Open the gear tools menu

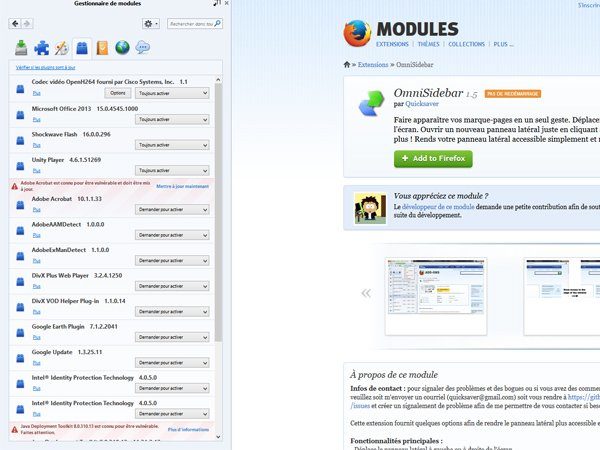pos(150,24)
